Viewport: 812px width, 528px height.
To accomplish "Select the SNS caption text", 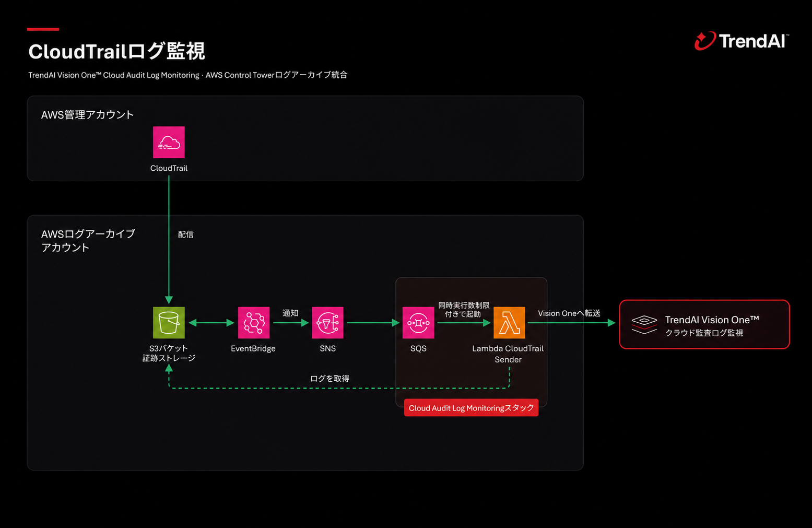I will point(328,348).
